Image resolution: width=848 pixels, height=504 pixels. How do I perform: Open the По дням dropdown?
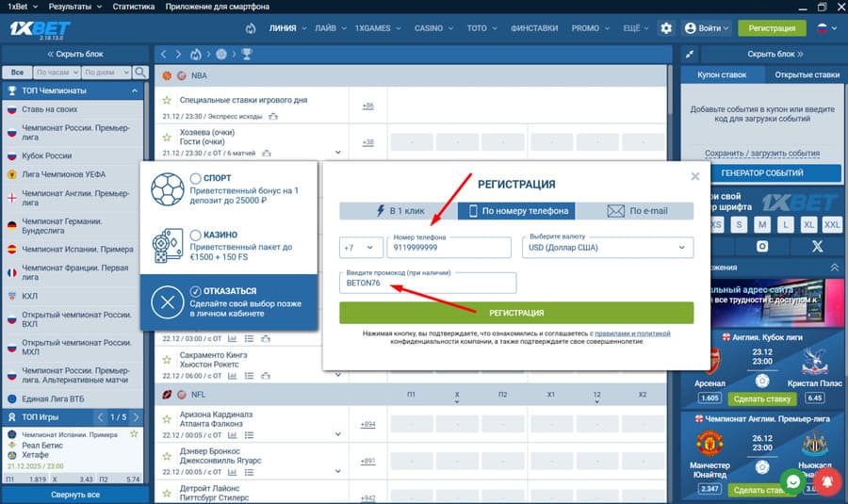tap(106, 72)
